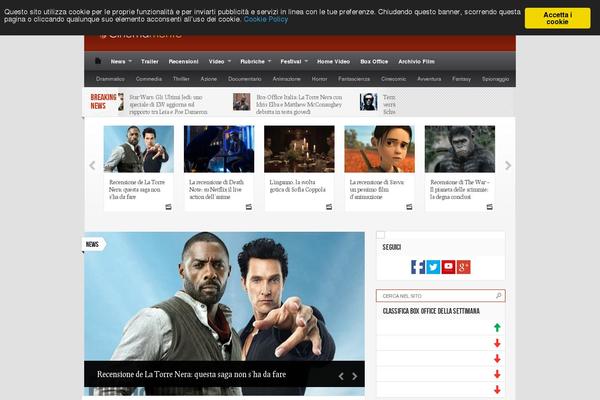The width and height of the screenshot is (600, 400).
Task: Open the Home Video menu item
Action: [x=333, y=61]
